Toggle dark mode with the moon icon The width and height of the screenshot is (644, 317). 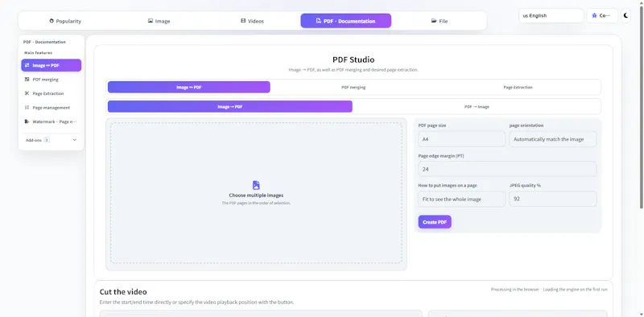click(x=626, y=15)
